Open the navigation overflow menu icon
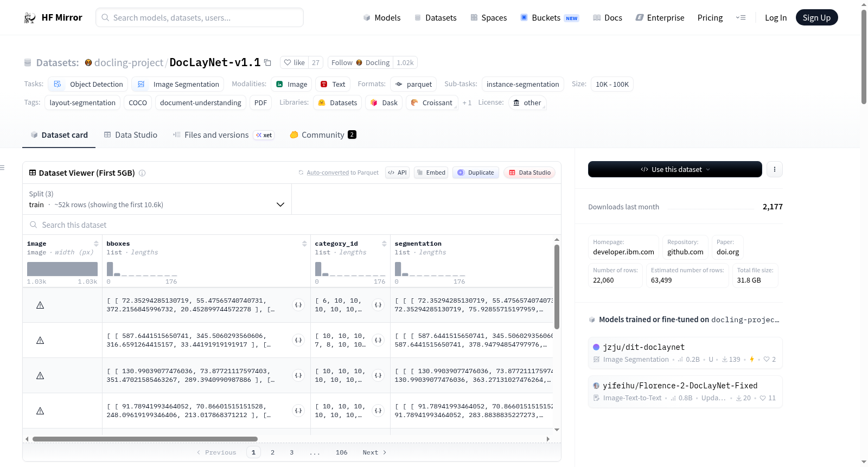868x467 pixels. point(741,18)
